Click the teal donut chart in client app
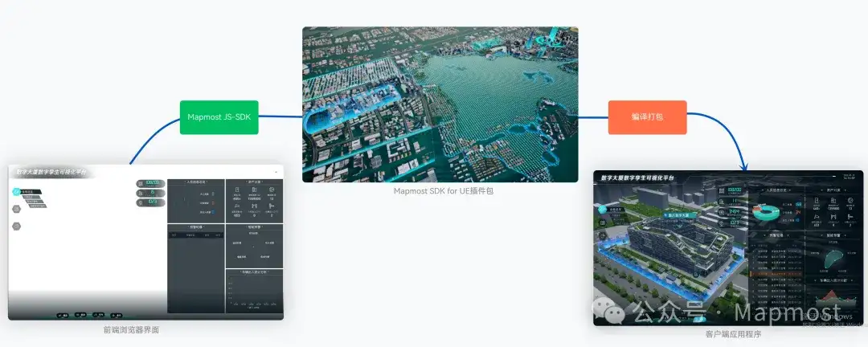Viewport: 868px width, 347px height. (x=766, y=213)
